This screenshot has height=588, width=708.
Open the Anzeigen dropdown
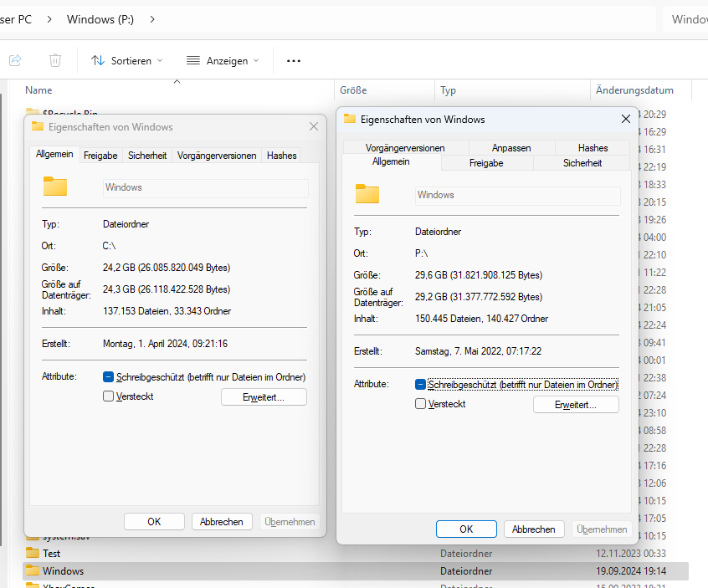click(x=223, y=60)
